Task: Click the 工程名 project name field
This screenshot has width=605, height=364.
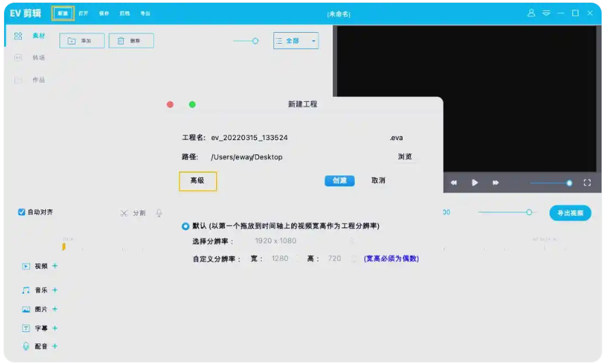Action: coord(298,138)
